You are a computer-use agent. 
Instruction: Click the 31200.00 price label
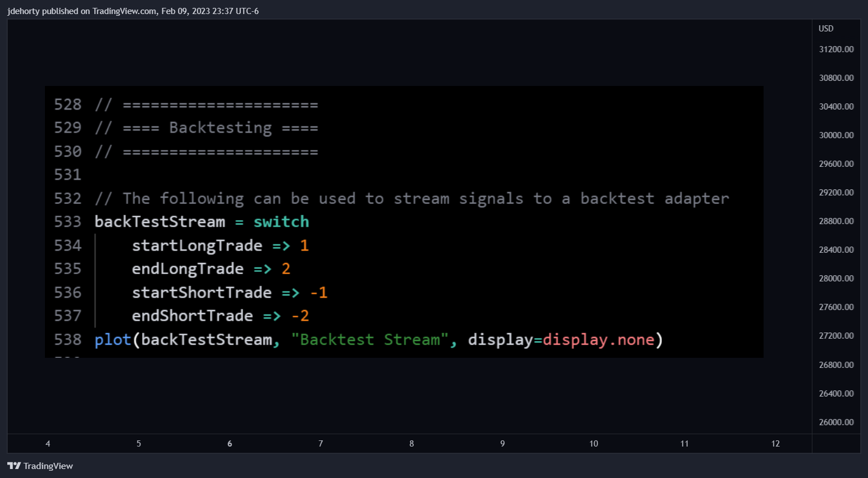click(x=836, y=49)
